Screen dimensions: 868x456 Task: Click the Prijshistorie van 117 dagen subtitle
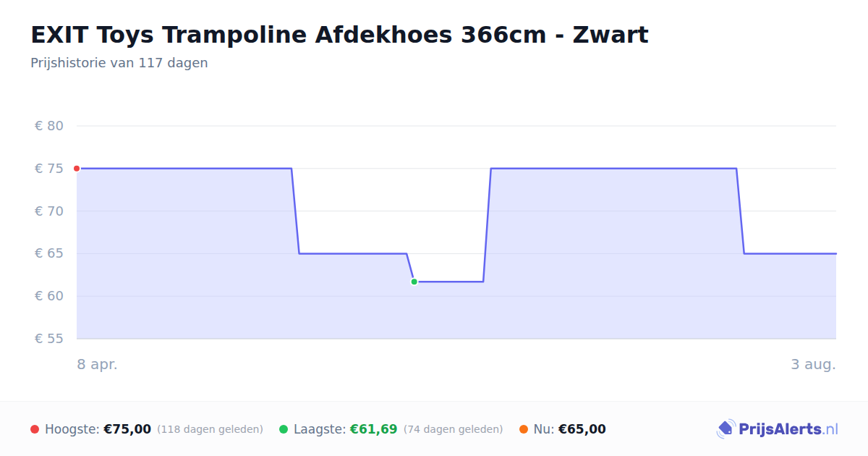click(x=119, y=63)
